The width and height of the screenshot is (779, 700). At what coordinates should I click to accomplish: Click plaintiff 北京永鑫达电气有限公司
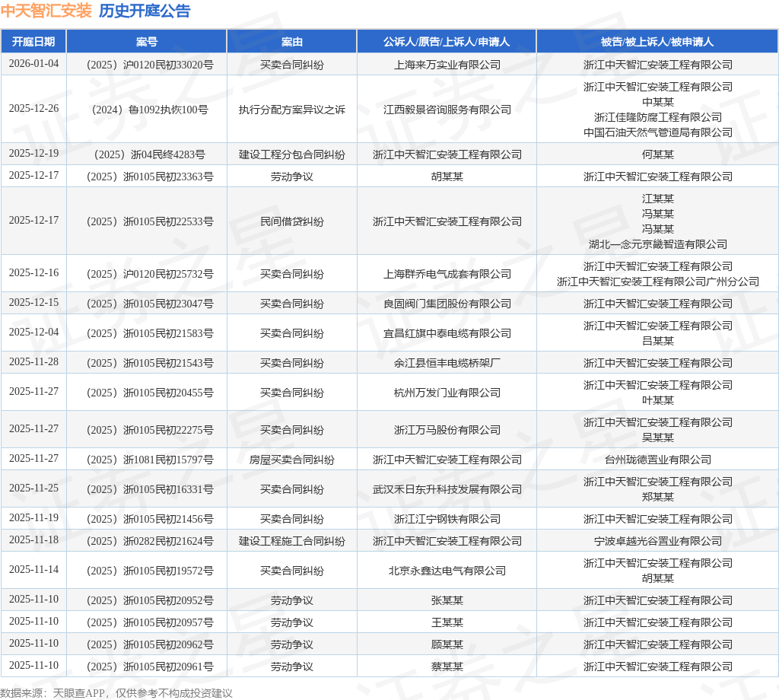click(x=447, y=571)
